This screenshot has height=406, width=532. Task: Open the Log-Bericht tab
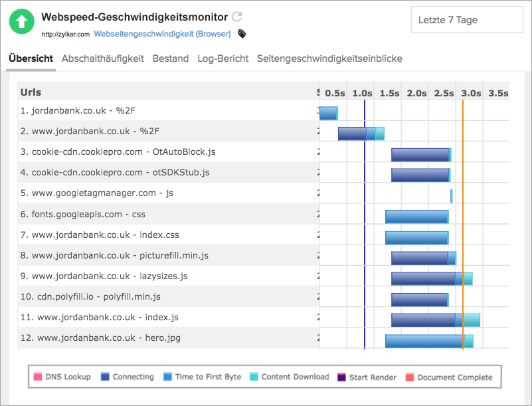coord(223,58)
